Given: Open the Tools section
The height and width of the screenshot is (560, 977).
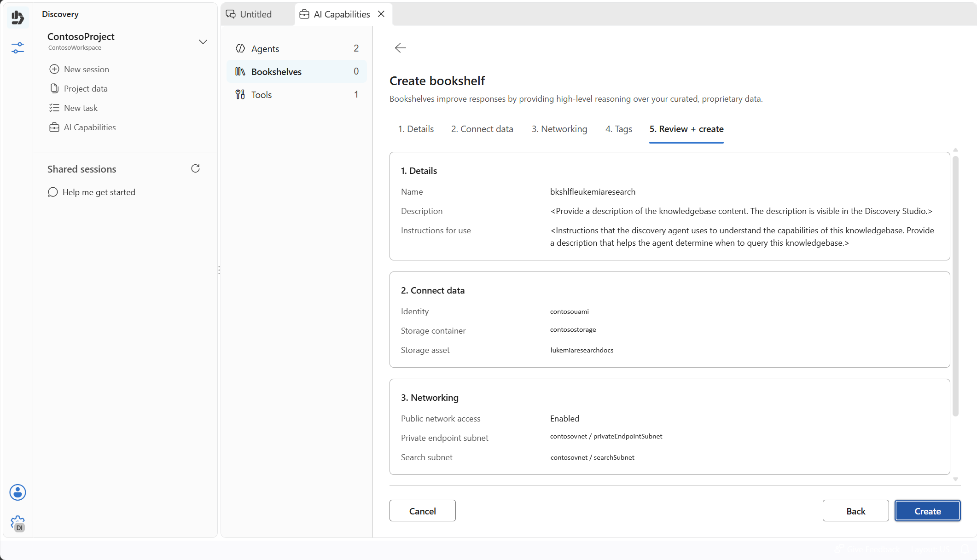Looking at the screenshot, I should [x=297, y=94].
